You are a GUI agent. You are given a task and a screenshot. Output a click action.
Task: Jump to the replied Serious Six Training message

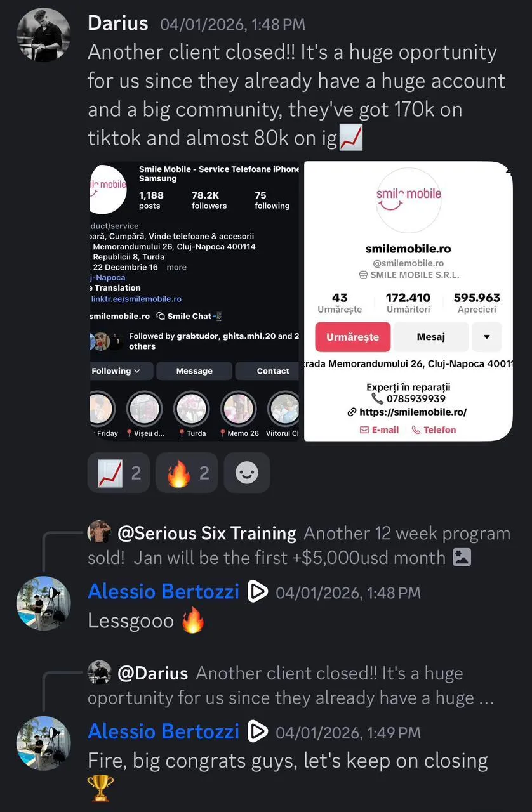click(298, 546)
